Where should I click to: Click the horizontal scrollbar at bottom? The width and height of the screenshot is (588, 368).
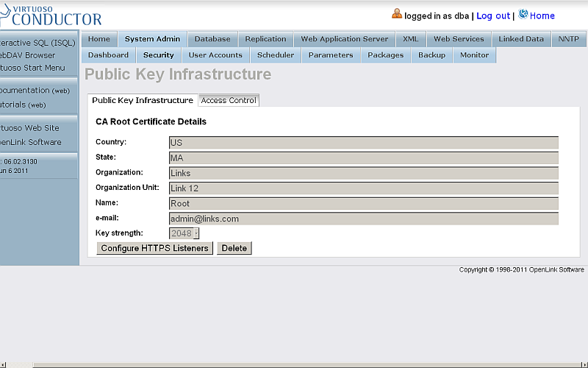coord(294,364)
